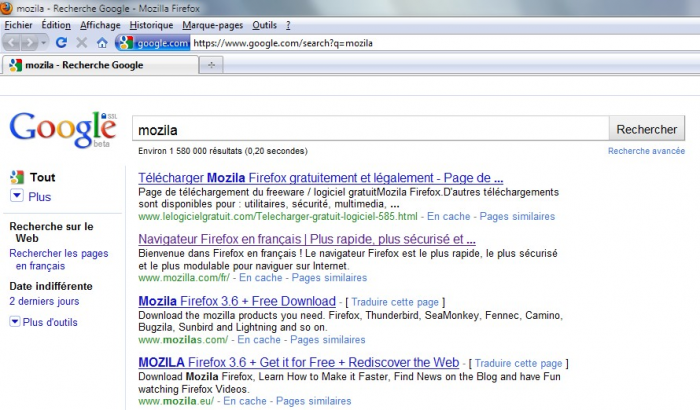Go to the home page icon

102,43
